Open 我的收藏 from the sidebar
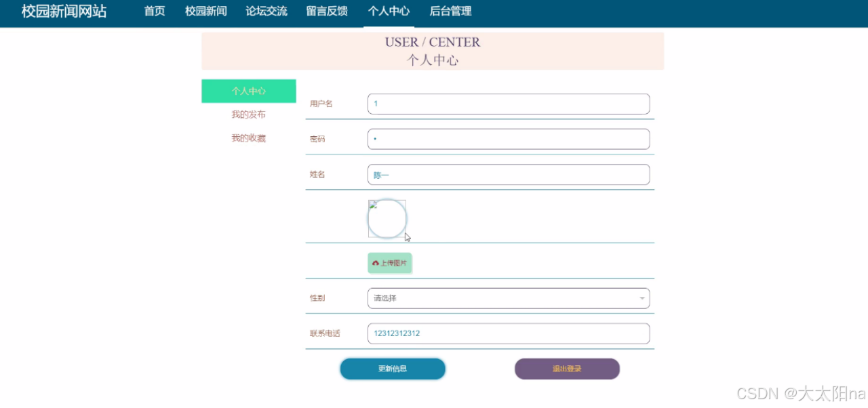The height and width of the screenshot is (408, 868). [248, 138]
